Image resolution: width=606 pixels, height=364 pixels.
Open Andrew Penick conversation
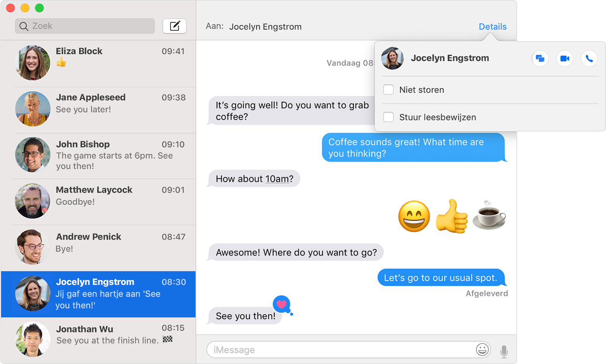[98, 248]
